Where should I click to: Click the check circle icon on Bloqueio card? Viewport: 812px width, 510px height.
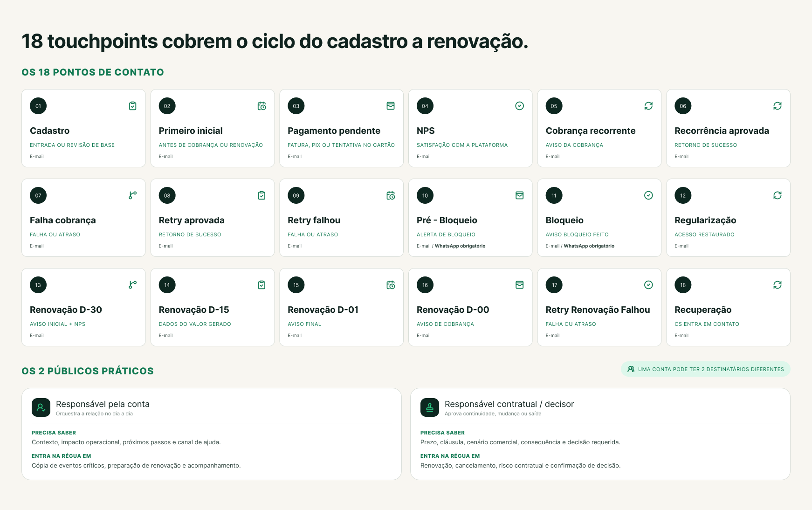(648, 195)
